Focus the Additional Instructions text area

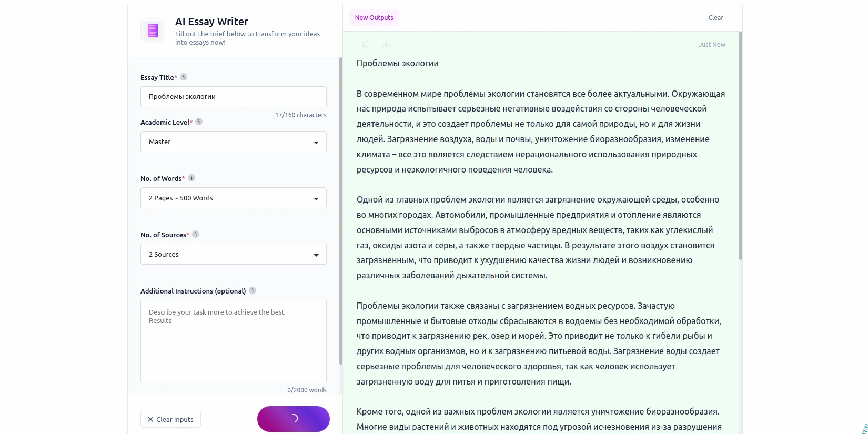click(234, 341)
